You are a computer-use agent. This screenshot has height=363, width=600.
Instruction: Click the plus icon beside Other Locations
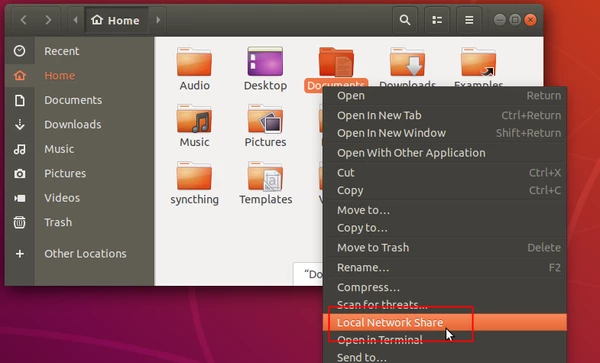[20, 254]
